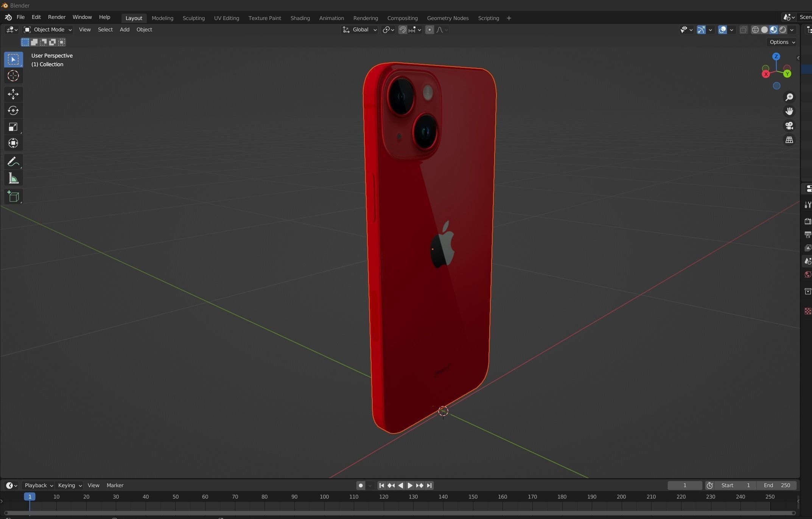Toggle proportional editing
This screenshot has height=519, width=812.
[x=429, y=30]
